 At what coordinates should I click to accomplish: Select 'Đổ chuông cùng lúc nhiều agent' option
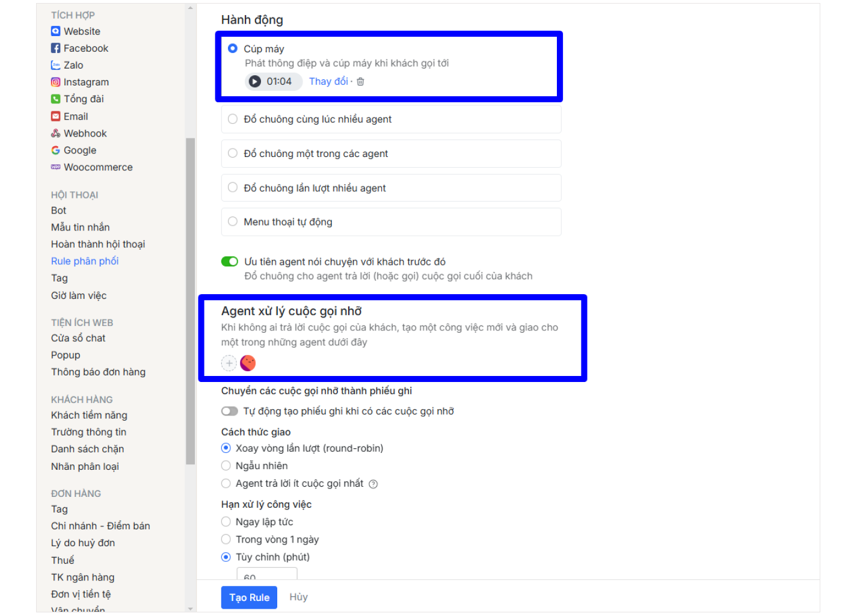tap(233, 119)
